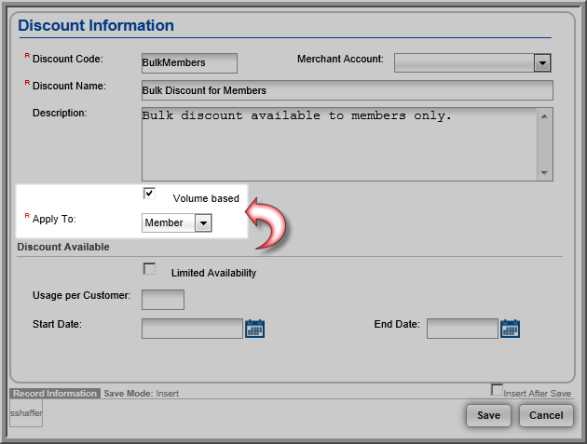Click the sshaffer record info box
The width and height of the screenshot is (587, 444).
click(x=26, y=413)
